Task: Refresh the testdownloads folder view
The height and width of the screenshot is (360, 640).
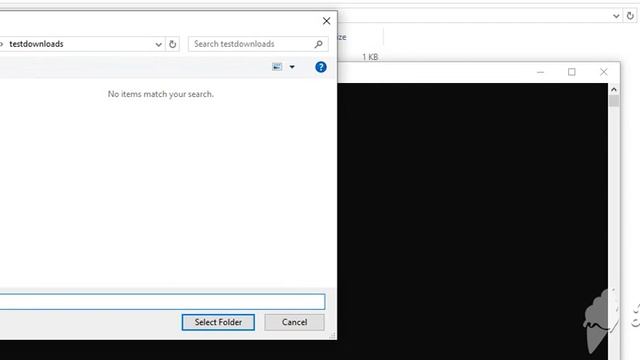Action: tap(172, 44)
